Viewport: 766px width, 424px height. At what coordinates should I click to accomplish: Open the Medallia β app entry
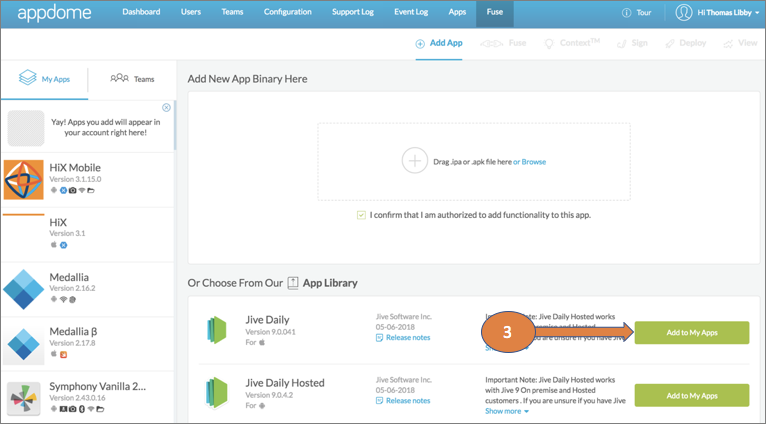(x=88, y=344)
